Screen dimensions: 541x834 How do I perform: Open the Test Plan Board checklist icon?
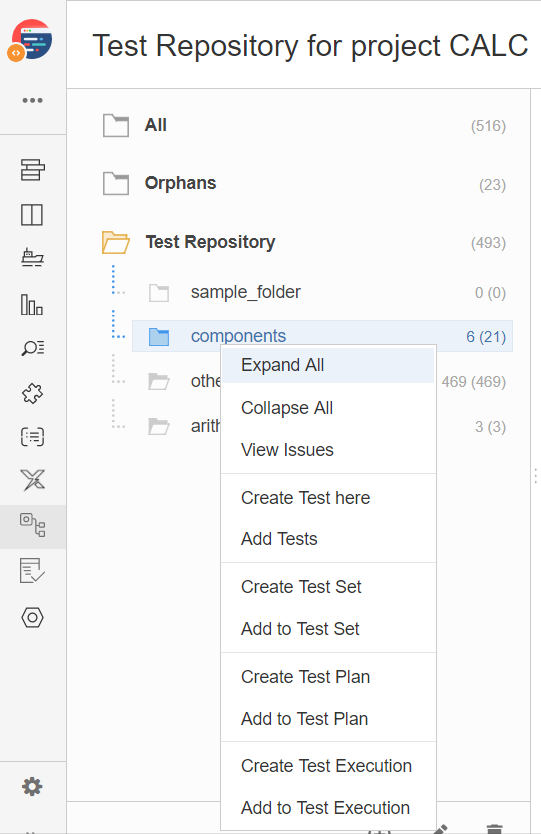pyautogui.click(x=32, y=571)
